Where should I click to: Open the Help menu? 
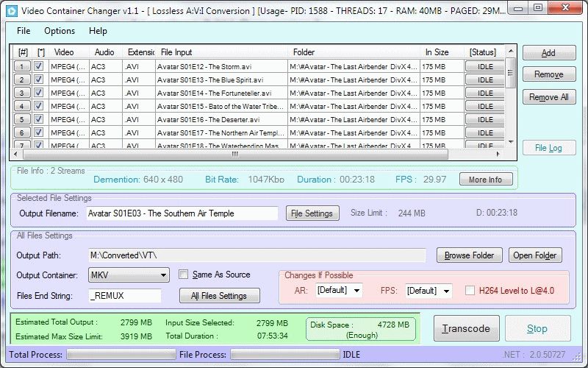[x=98, y=31]
